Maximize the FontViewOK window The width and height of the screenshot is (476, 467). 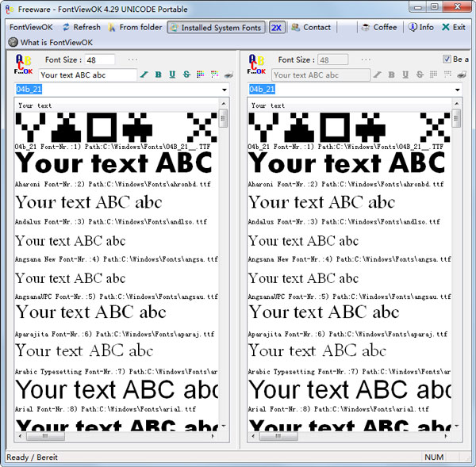coord(435,6)
